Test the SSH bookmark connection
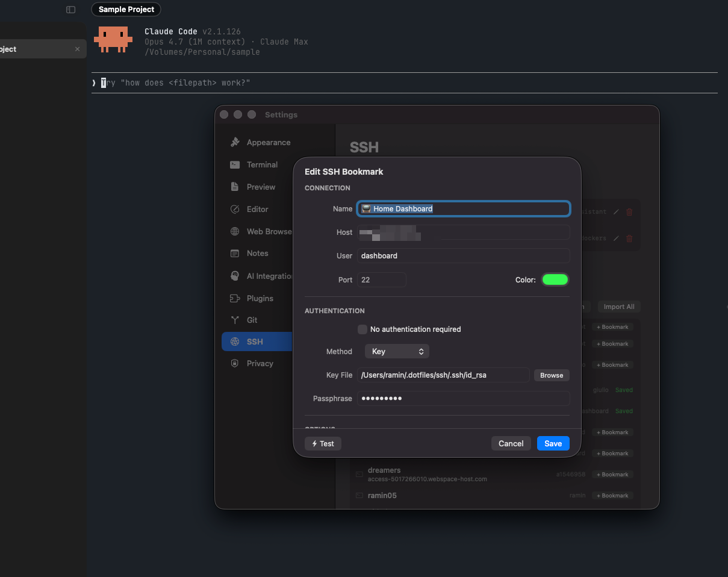 (323, 443)
